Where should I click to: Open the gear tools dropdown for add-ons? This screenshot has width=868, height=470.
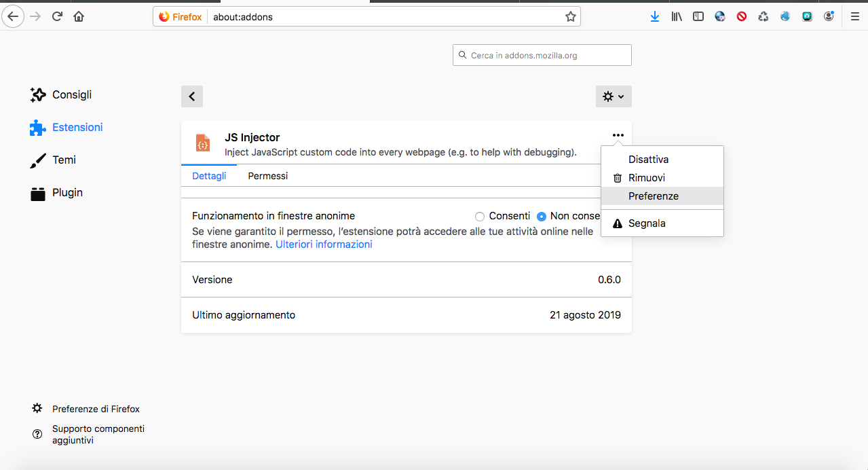point(614,96)
